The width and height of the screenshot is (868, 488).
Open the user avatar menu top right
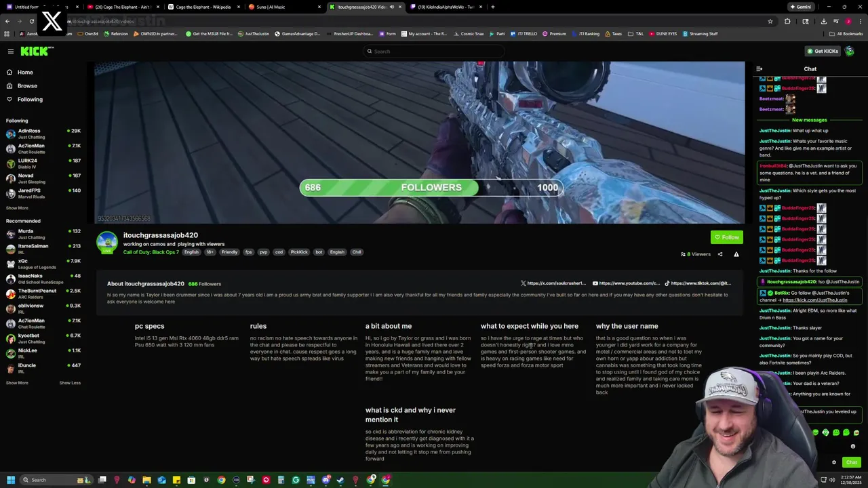pyautogui.click(x=850, y=52)
